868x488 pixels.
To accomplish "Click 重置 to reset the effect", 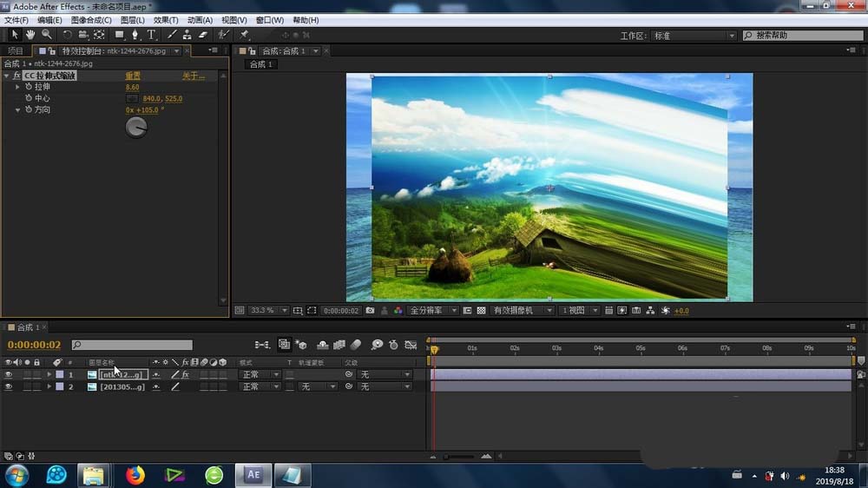I will pos(133,76).
